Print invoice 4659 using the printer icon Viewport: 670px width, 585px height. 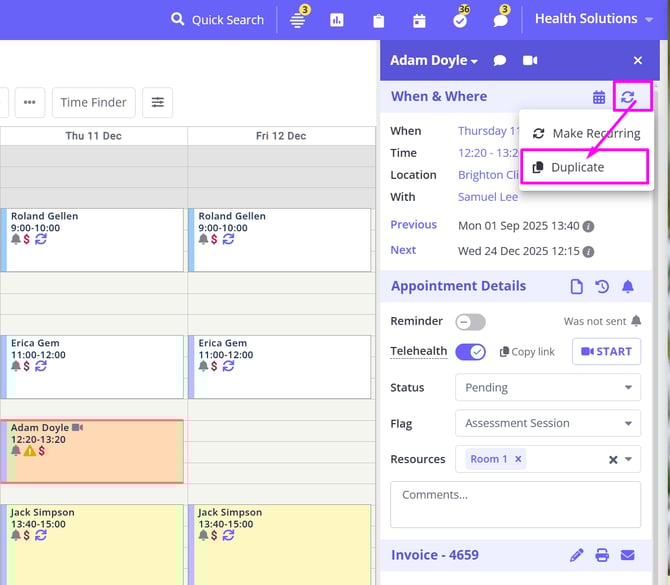tap(602, 555)
